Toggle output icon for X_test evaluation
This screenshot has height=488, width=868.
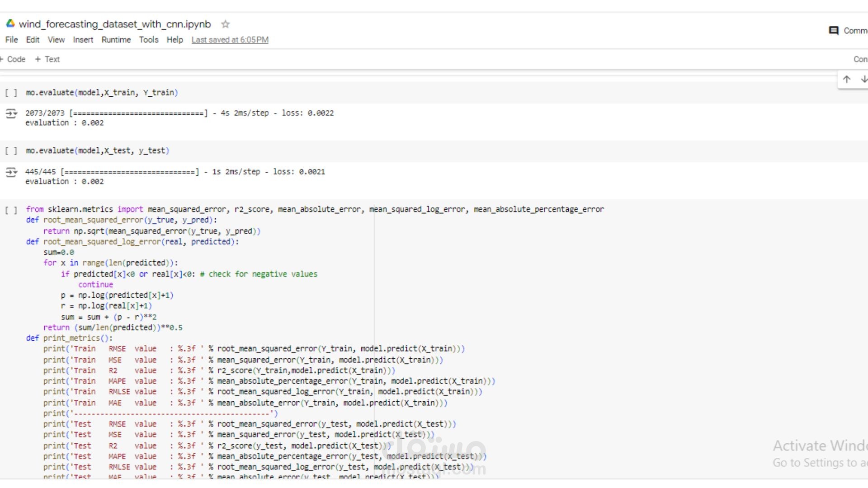point(11,172)
